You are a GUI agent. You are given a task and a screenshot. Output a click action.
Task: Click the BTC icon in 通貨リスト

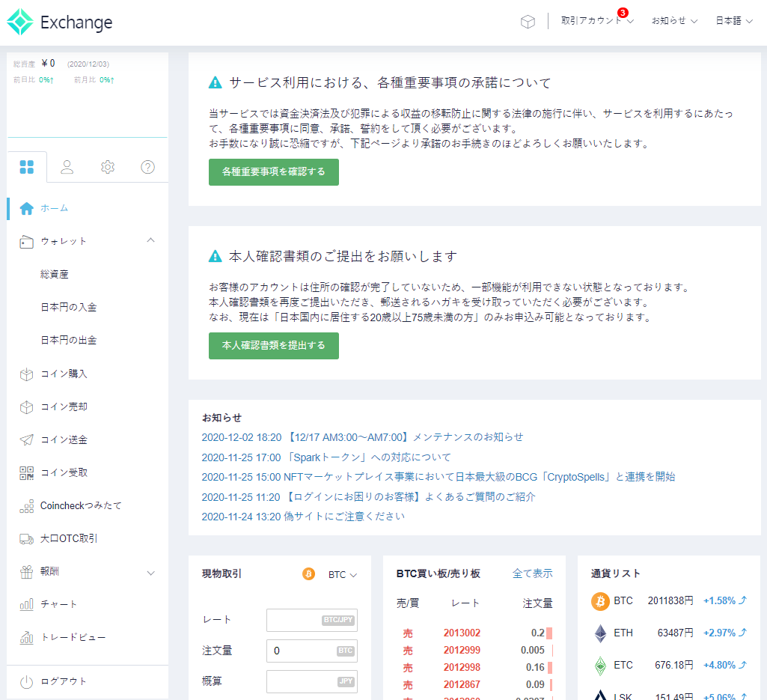(x=600, y=601)
